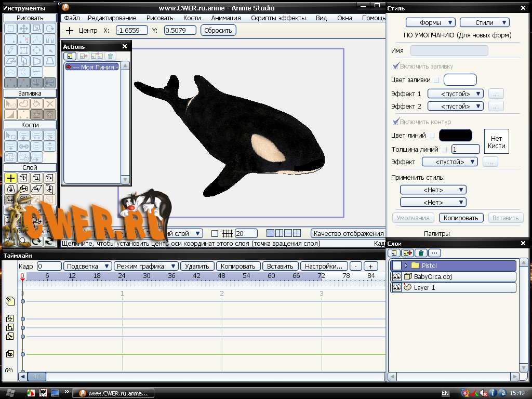Select the yellow Set Origin layer tool
Screen dimensions: 532x399
coord(10,178)
